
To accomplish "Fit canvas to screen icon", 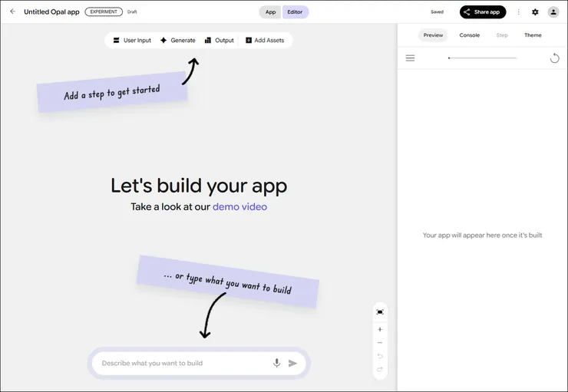I will click(380, 312).
